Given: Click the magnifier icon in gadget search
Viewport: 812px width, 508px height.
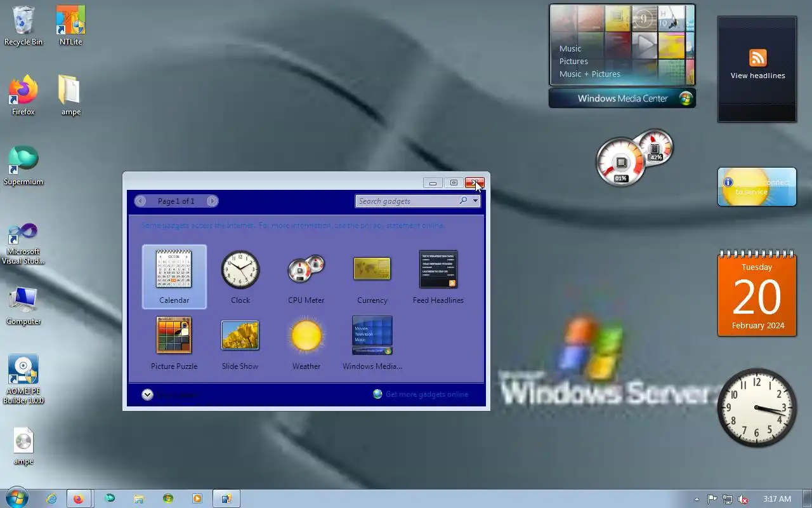Looking at the screenshot, I should pyautogui.click(x=464, y=201).
